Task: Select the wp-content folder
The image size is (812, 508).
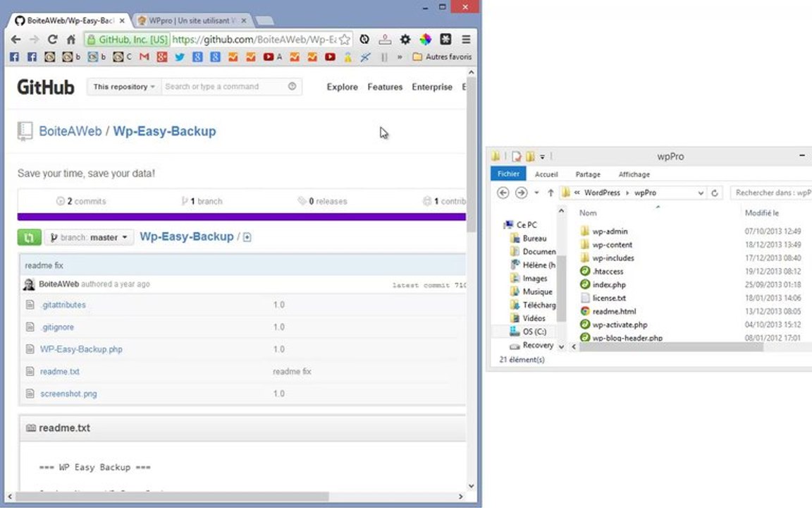Action: (612, 245)
